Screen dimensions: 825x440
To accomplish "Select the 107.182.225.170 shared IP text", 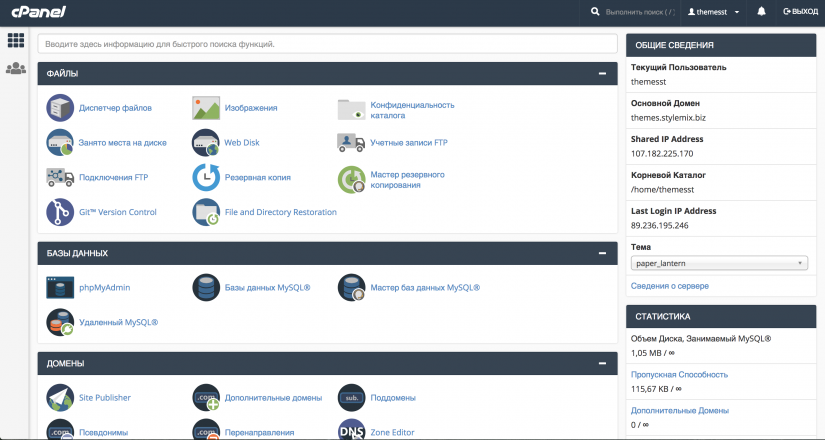I will click(x=662, y=153).
